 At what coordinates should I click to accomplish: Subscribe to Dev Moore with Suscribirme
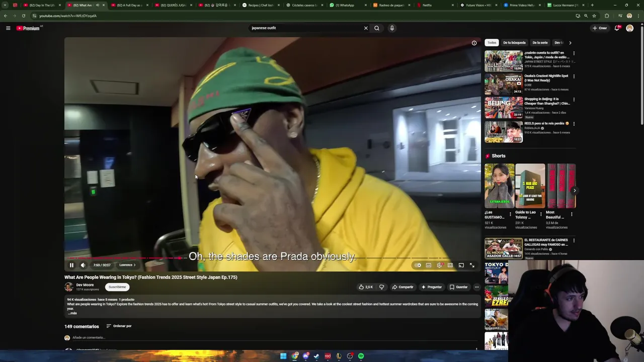coord(117,287)
